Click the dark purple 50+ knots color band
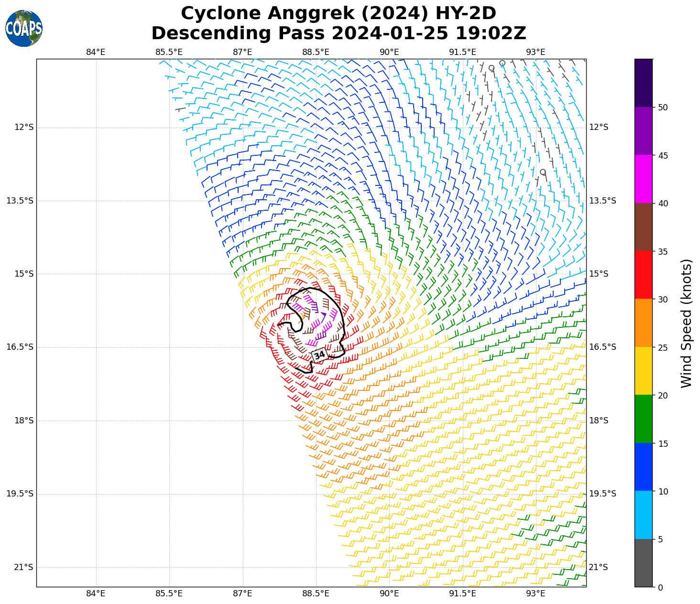Viewport: 700px width, 604px height. pyautogui.click(x=643, y=83)
